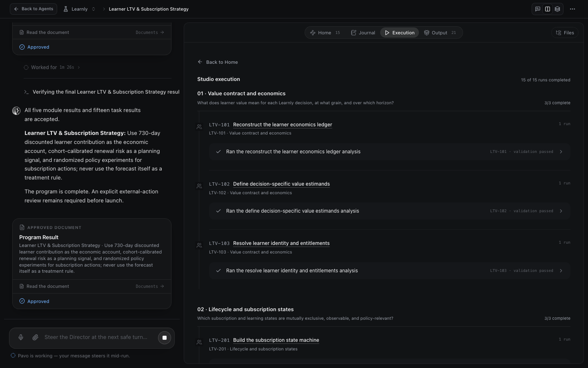
Task: Click the spinner icon beside Worked for
Action: 26,67
